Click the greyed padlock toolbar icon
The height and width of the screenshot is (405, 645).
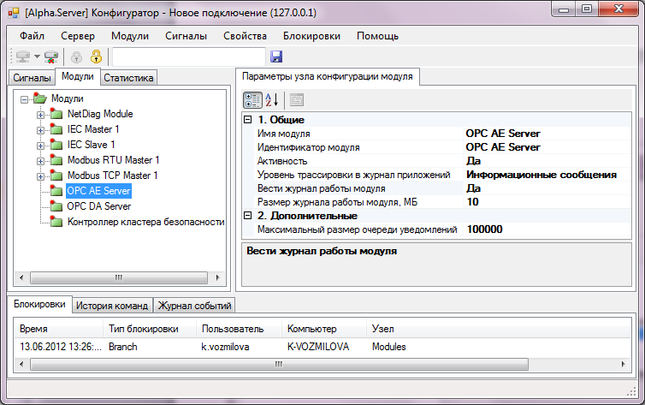point(76,56)
